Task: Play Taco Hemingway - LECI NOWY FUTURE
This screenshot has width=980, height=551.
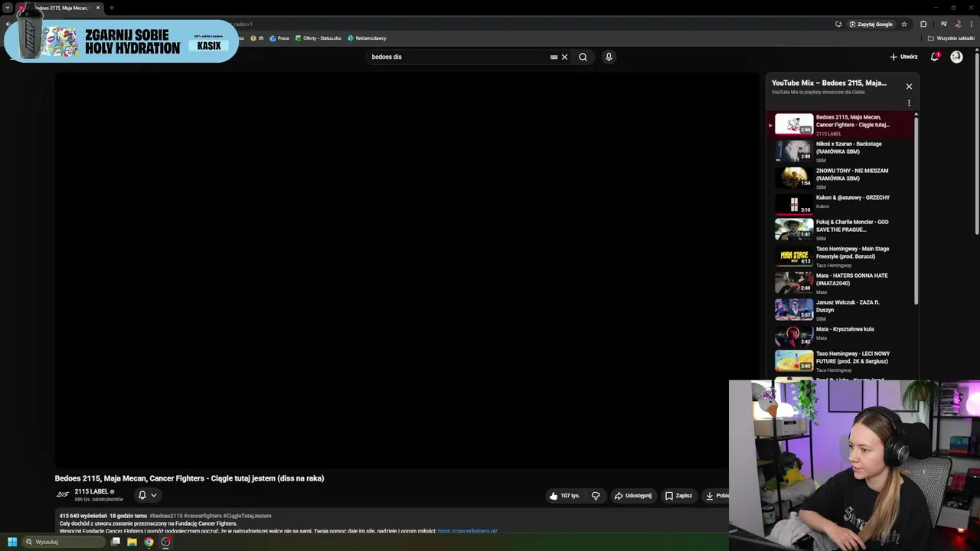Action: (x=841, y=360)
